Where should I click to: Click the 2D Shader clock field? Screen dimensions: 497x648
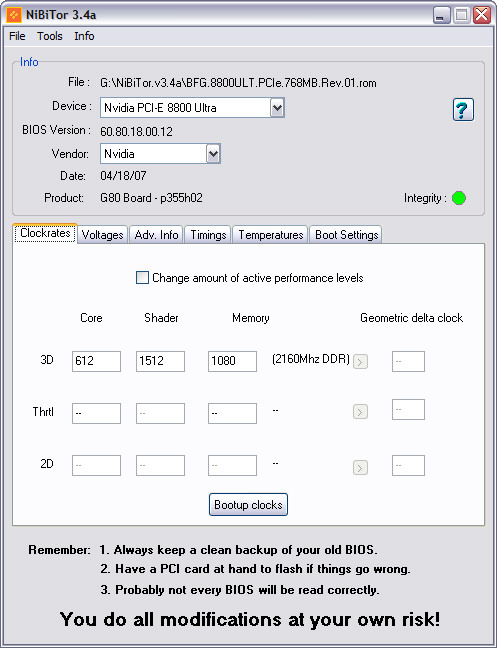coord(160,465)
